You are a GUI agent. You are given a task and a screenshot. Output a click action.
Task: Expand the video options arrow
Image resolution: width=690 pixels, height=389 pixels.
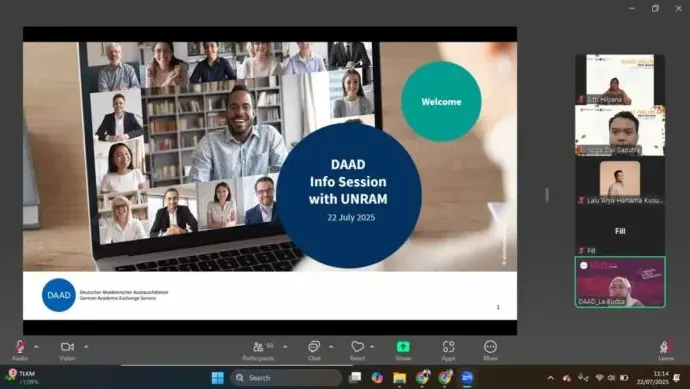tap(86, 347)
